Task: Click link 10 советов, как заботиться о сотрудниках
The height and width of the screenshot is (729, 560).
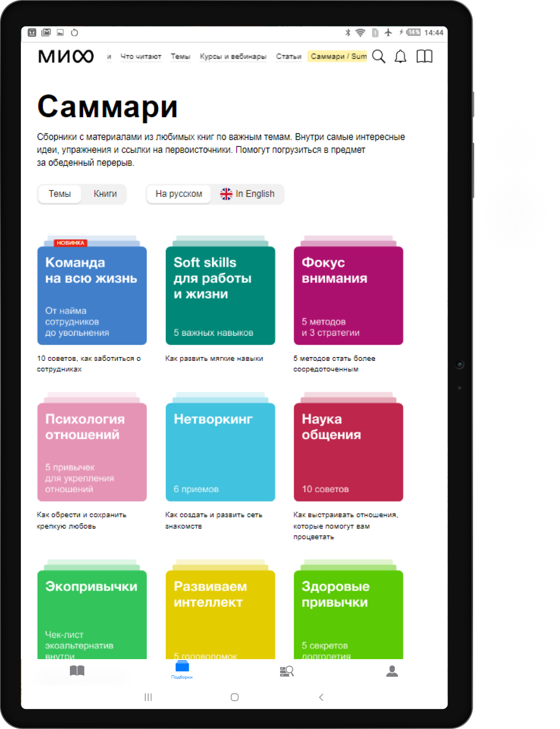Action: coord(89,364)
